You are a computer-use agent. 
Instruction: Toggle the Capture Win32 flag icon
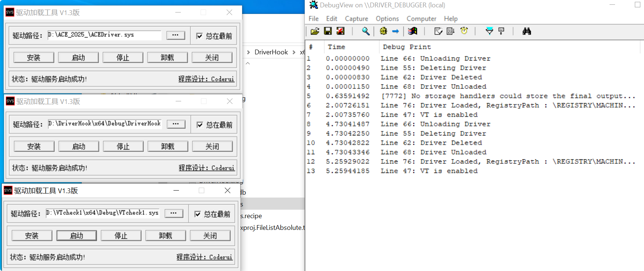pos(413,31)
